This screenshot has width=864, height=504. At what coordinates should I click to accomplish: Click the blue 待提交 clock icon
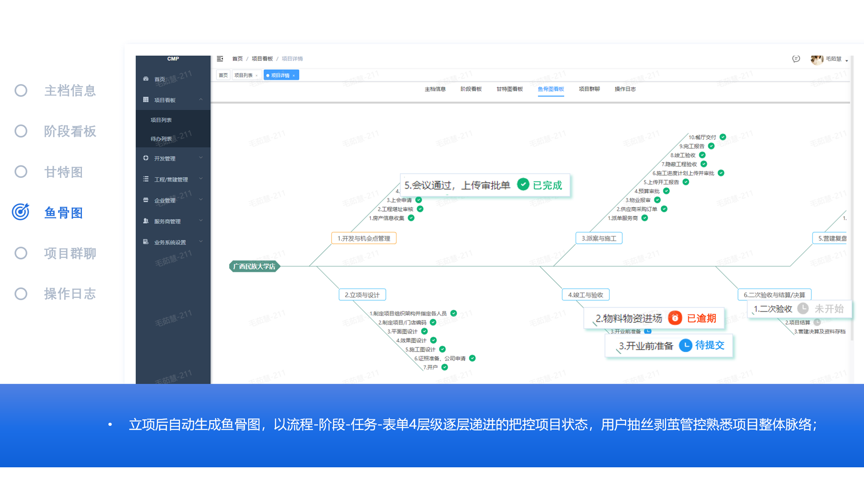coord(686,345)
